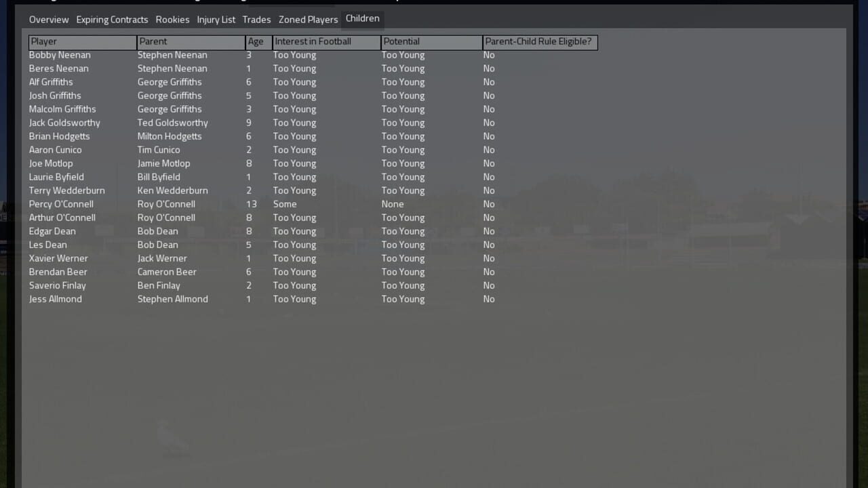Click age 13 in Percy O'Connell row
The width and height of the screenshot is (868, 488).
[x=251, y=204]
